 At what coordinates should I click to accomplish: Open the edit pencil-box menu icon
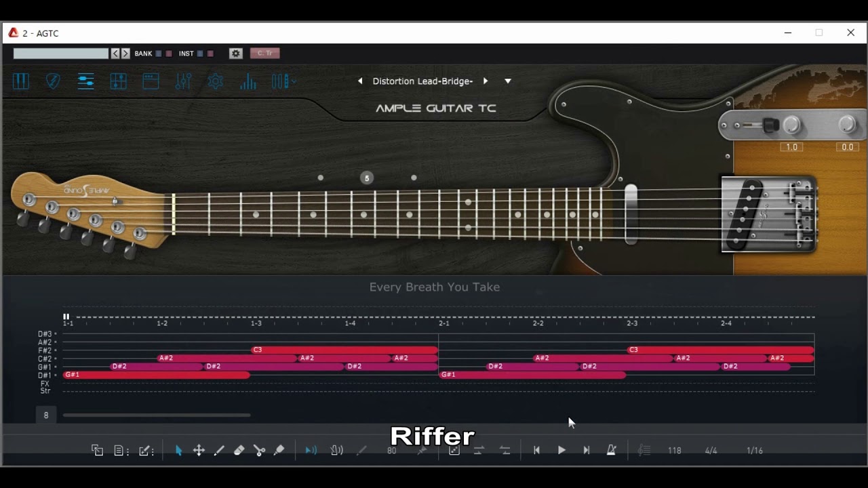146,451
